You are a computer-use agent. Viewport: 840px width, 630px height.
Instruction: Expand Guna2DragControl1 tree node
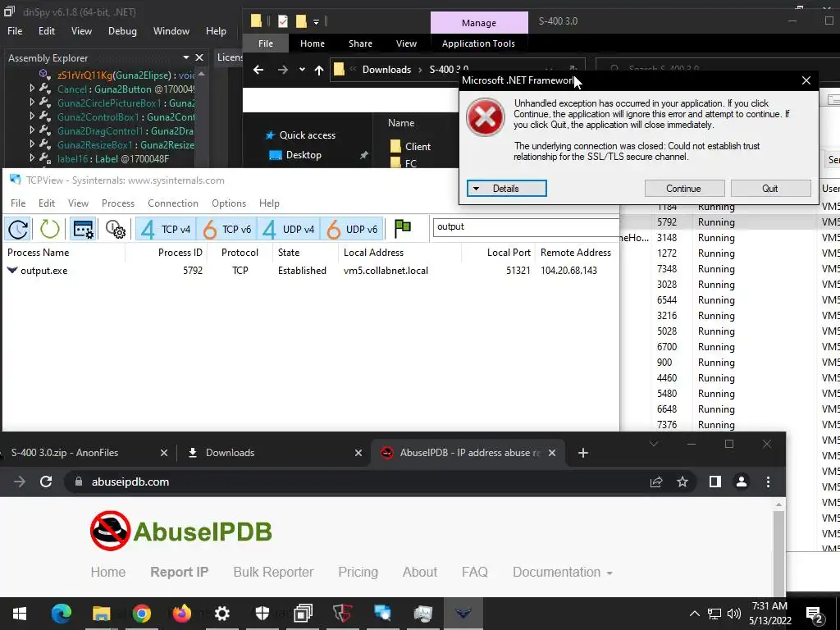pyautogui.click(x=32, y=130)
